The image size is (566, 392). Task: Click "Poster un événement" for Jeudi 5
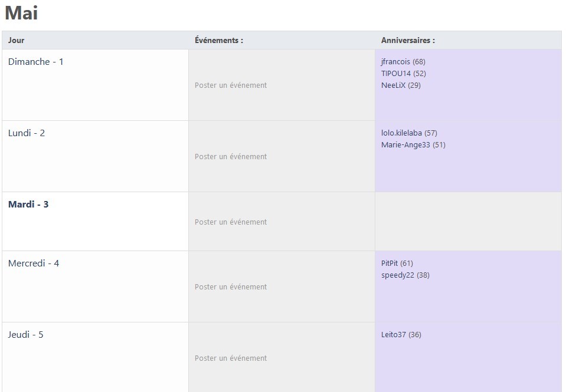pyautogui.click(x=231, y=358)
